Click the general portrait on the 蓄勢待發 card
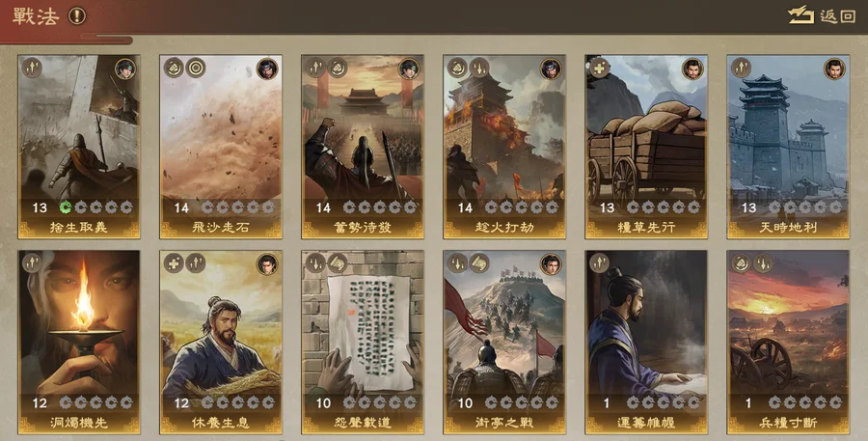Screen dimensions: 868x441 coord(409,69)
